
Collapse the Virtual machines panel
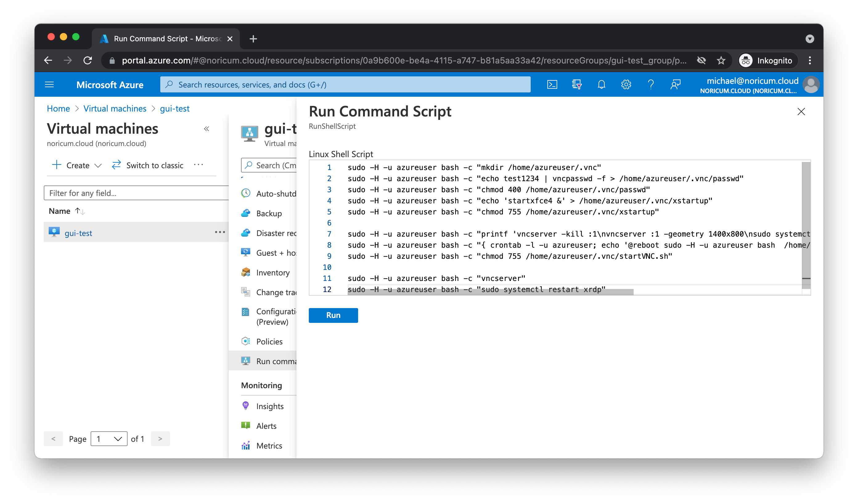[x=206, y=129]
